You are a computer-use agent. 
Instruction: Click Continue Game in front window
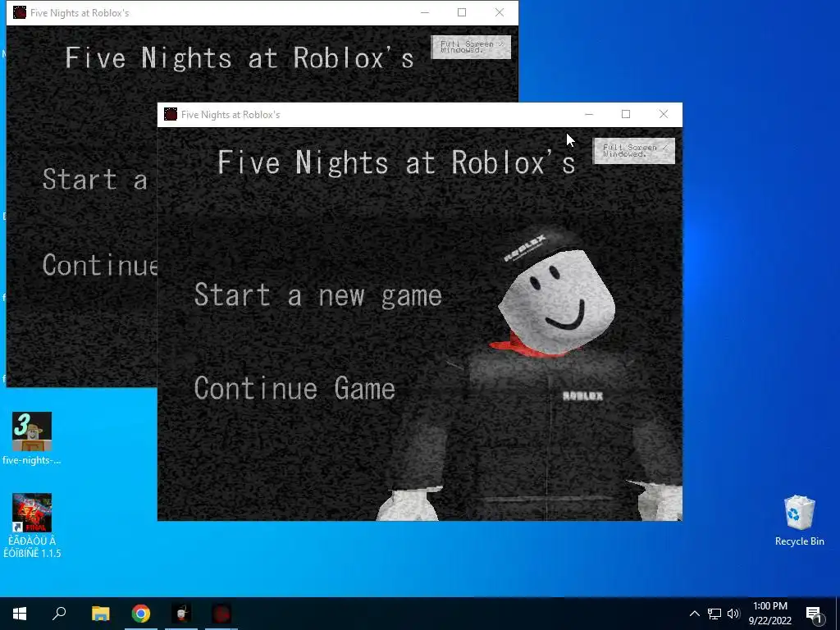(x=294, y=389)
